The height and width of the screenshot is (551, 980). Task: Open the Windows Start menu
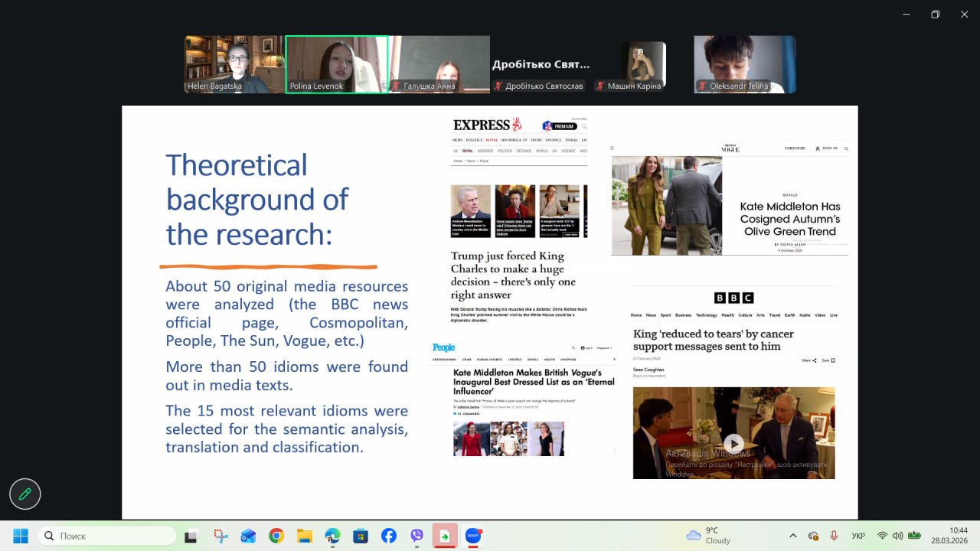tap(21, 536)
